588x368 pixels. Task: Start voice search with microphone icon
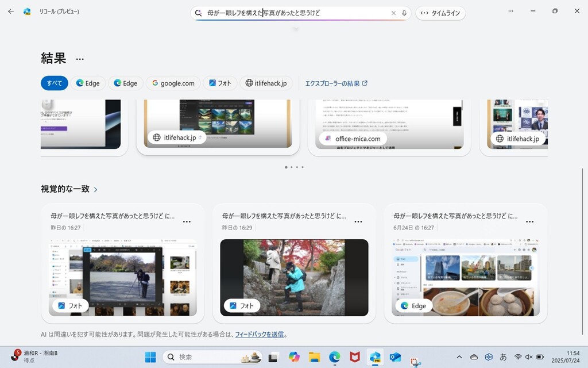[x=404, y=13]
